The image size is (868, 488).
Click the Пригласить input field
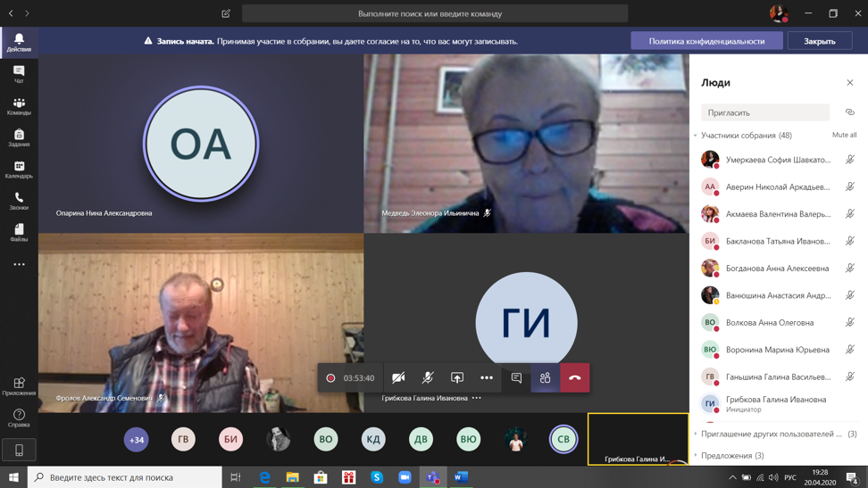[764, 112]
